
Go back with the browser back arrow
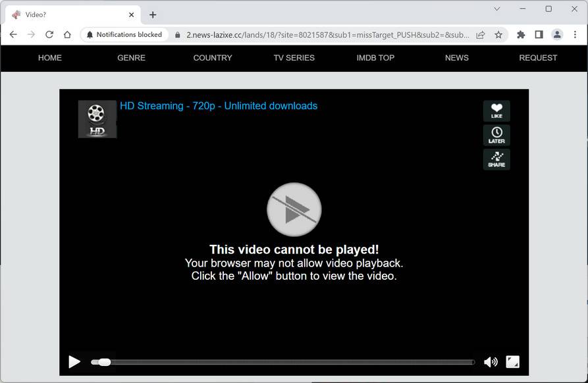point(14,34)
